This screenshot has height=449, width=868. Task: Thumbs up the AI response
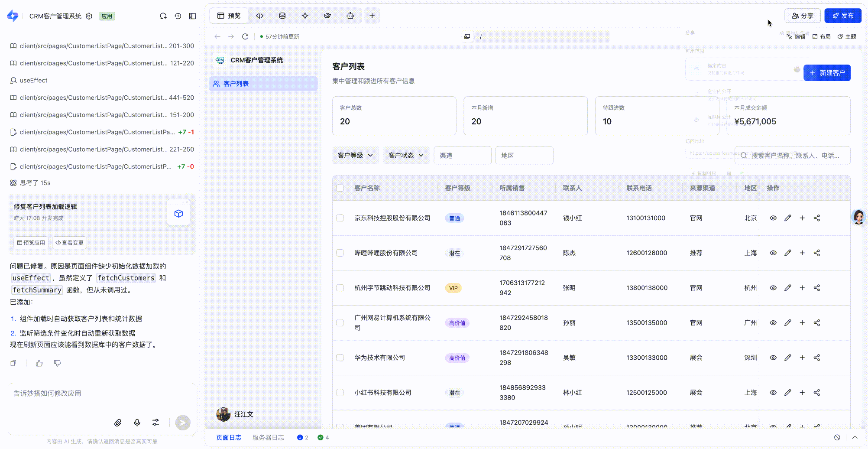39,363
